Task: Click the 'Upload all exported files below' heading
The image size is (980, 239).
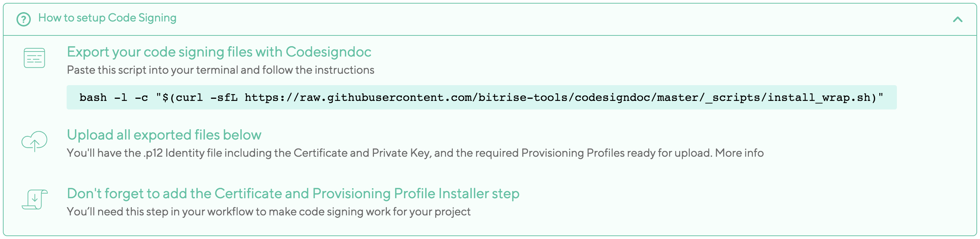Action: click(164, 135)
